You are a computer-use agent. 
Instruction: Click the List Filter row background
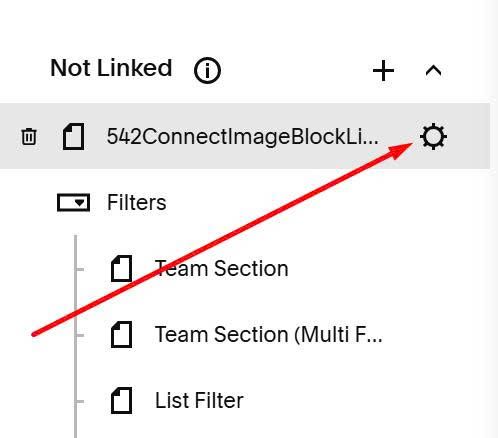coord(333,400)
